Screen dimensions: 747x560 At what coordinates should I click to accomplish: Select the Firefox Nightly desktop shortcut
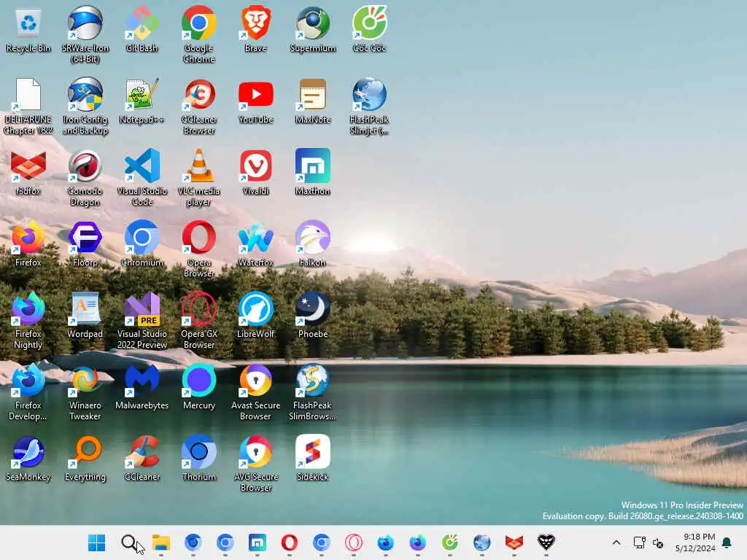(28, 320)
